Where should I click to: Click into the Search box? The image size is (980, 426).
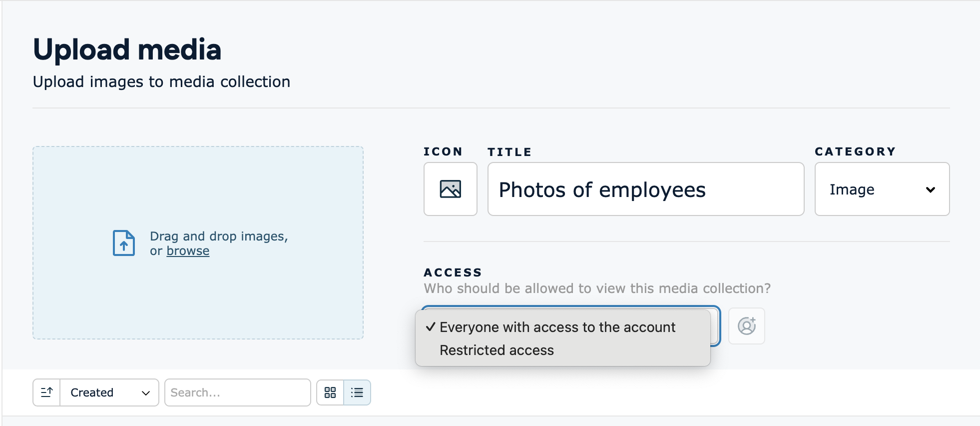pyautogui.click(x=237, y=392)
